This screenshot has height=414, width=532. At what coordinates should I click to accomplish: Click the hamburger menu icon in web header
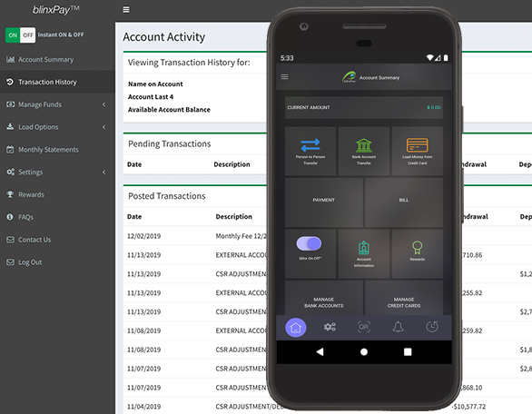[126, 10]
